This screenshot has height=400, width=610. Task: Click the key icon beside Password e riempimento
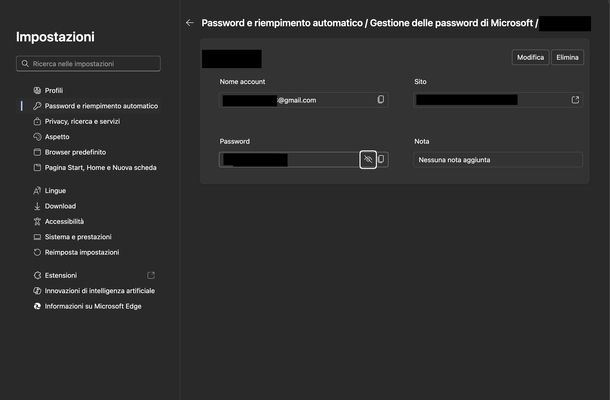37,106
